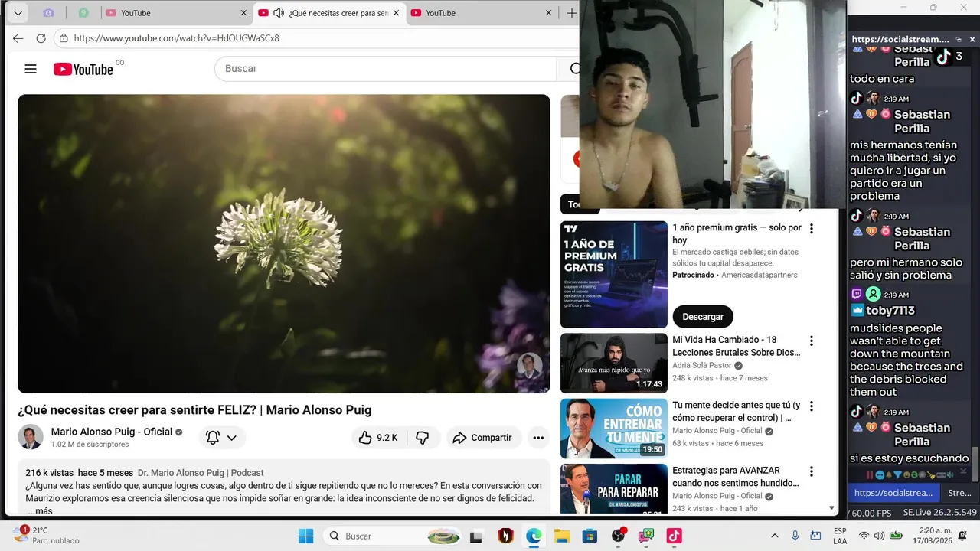Screen dimensions: 980x551
Task: Open the volume tray icon
Action: 880,536
